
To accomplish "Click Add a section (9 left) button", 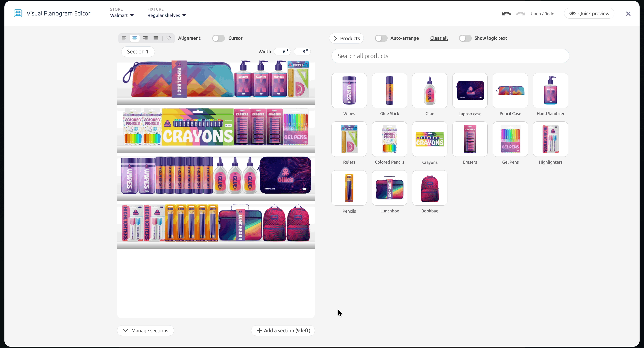I will [x=283, y=331].
